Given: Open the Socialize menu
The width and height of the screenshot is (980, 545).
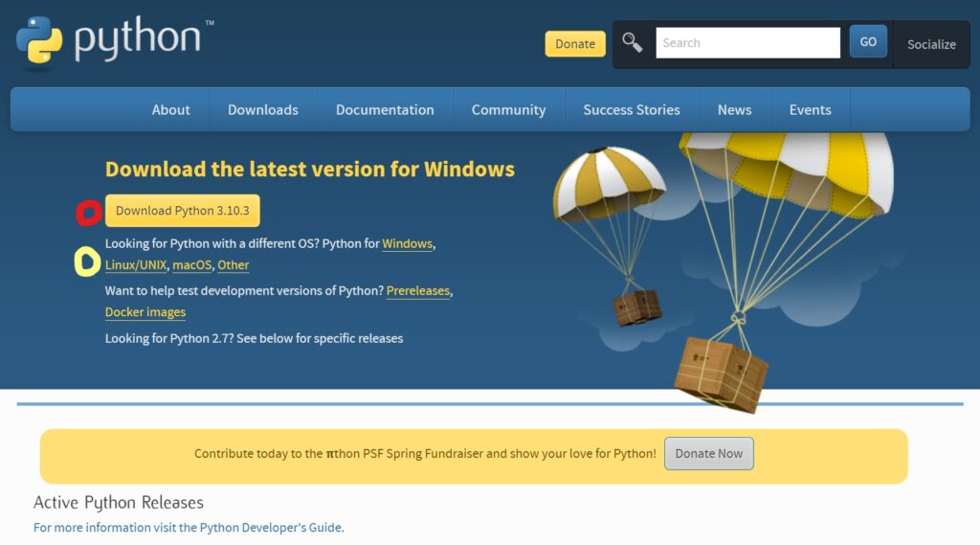Looking at the screenshot, I should 931,44.
